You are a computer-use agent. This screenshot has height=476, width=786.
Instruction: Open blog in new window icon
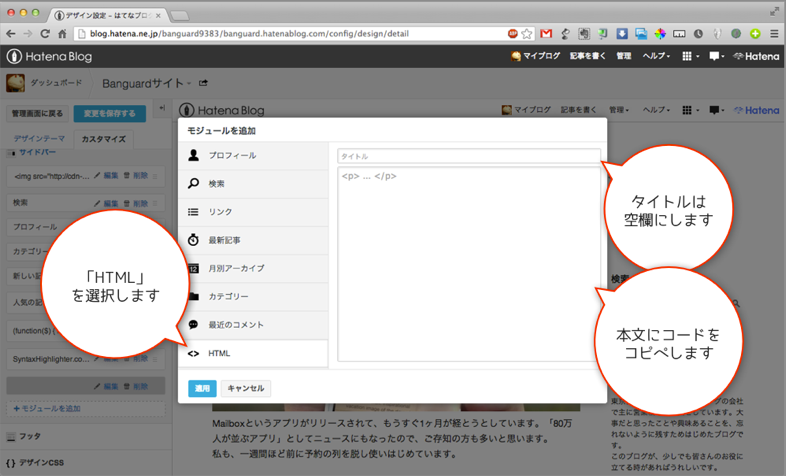point(203,83)
